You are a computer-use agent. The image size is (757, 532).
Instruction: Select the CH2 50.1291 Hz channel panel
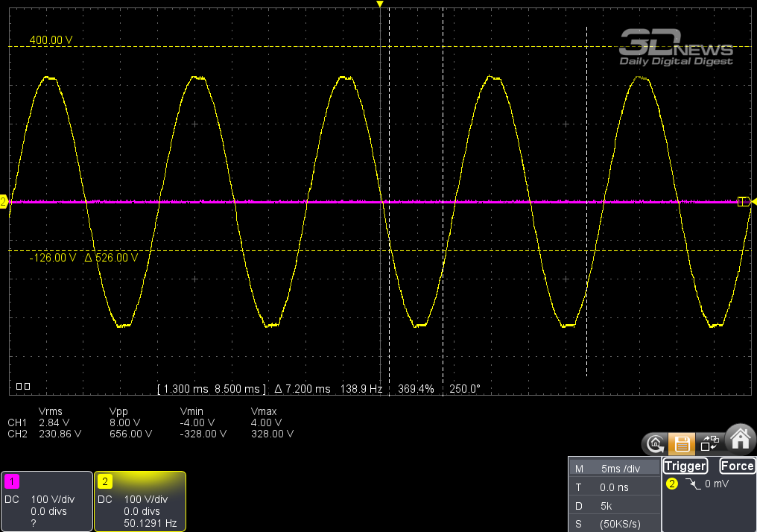coord(139,501)
